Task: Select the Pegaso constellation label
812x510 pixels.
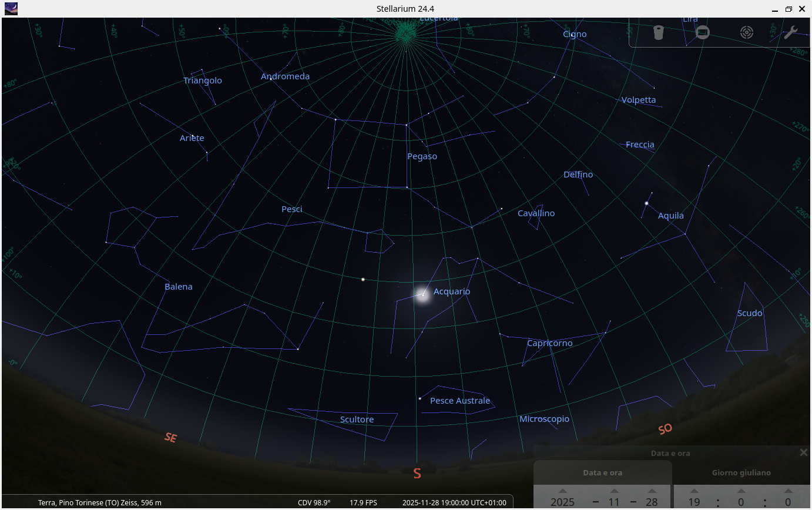Action: pos(422,156)
